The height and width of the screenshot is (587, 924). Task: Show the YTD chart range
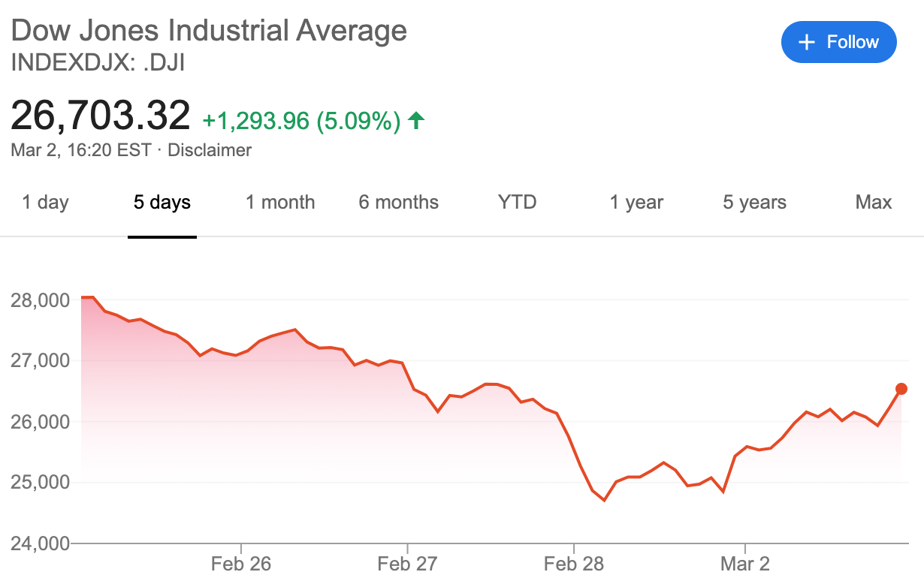tap(518, 202)
